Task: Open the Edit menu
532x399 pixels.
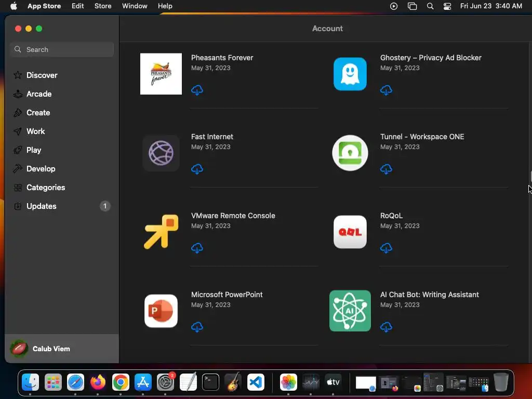Action: (78, 6)
